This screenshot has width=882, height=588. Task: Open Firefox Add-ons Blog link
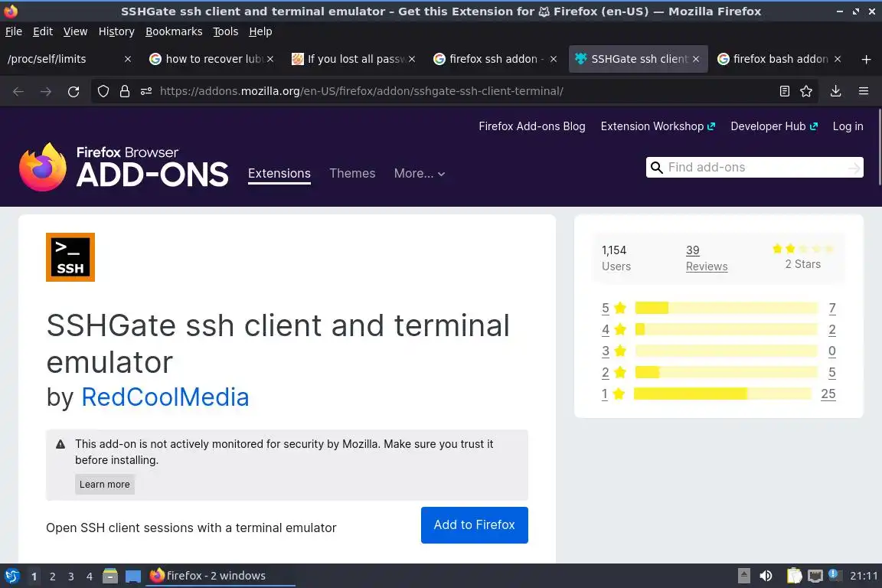(x=532, y=126)
